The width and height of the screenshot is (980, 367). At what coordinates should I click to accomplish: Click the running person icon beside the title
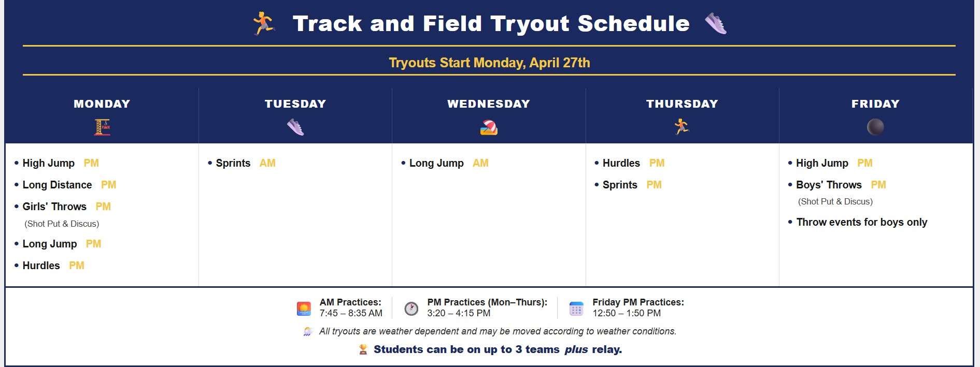(x=264, y=24)
